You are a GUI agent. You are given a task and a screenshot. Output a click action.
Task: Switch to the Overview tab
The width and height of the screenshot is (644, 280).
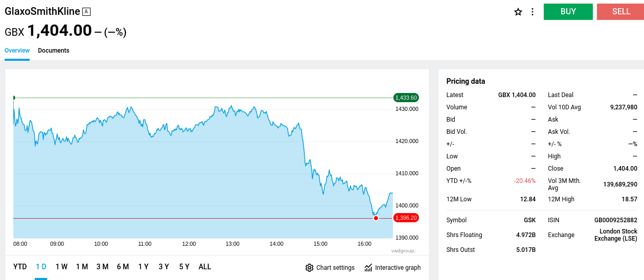click(17, 51)
